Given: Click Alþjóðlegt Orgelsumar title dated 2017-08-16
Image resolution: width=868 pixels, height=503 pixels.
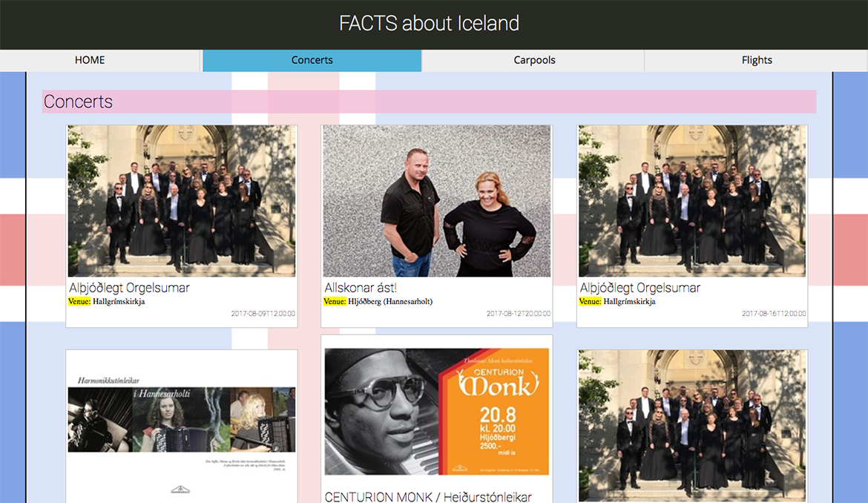Looking at the screenshot, I should click(640, 288).
